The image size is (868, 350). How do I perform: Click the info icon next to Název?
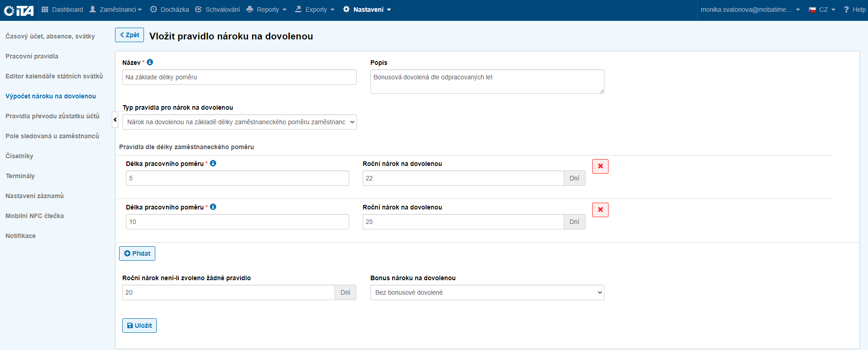click(150, 62)
